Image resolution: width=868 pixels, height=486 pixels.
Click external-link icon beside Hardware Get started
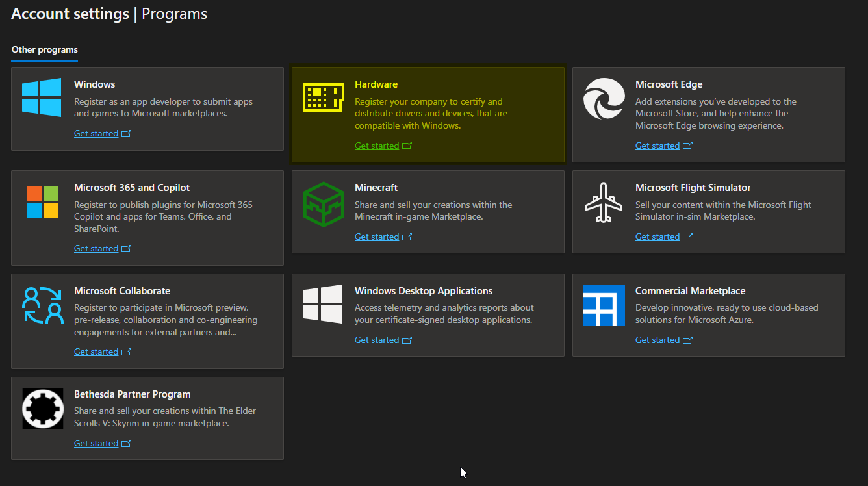pyautogui.click(x=407, y=146)
